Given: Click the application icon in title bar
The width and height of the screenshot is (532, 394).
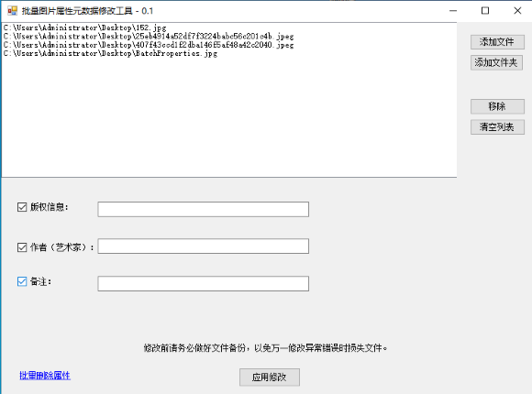Looking at the screenshot, I should click(12, 11).
